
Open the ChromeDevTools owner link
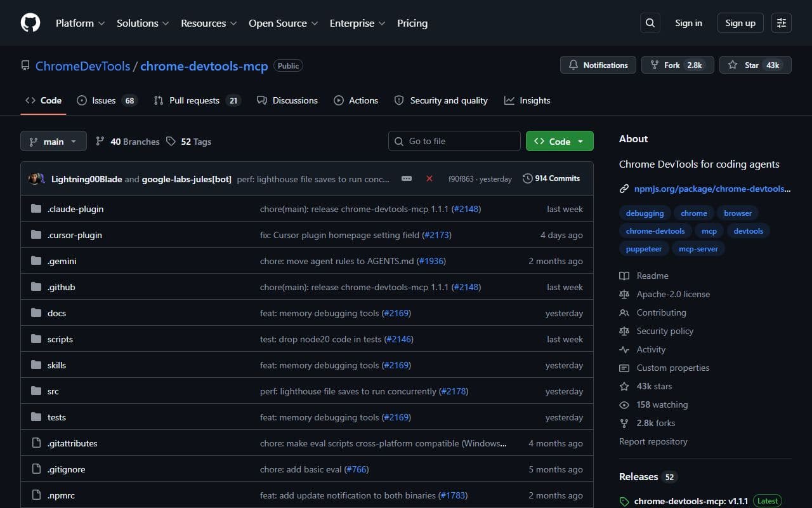pos(82,66)
